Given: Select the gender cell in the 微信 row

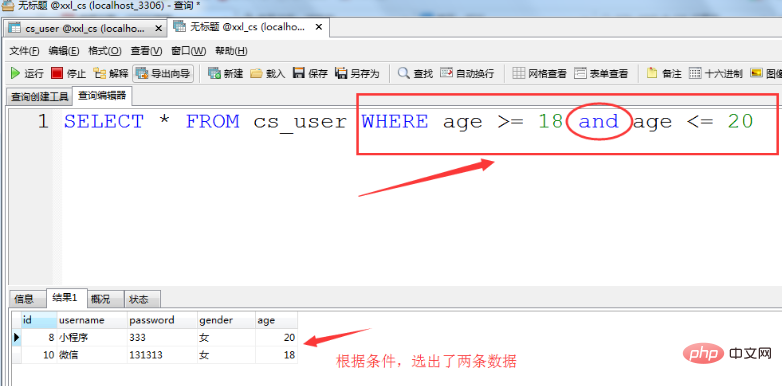Looking at the screenshot, I should click(226, 355).
